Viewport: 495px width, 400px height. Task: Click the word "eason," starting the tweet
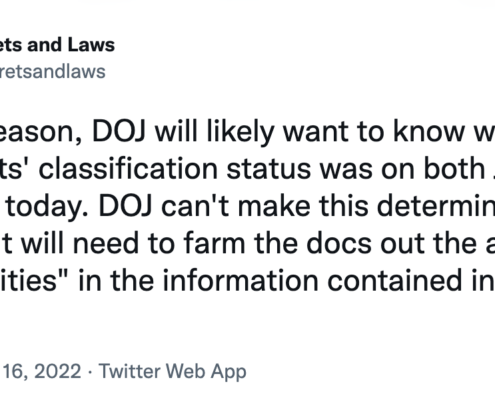coord(41,132)
